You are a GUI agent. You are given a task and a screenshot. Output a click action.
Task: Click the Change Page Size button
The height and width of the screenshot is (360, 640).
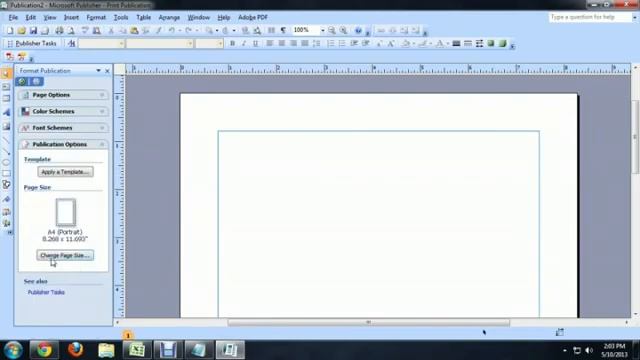pos(65,256)
